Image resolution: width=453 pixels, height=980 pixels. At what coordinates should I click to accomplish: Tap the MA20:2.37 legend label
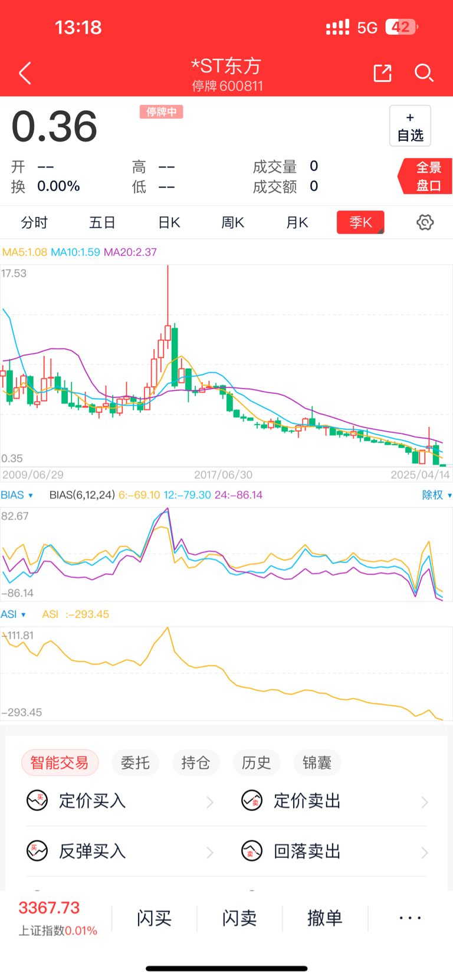click(x=130, y=252)
